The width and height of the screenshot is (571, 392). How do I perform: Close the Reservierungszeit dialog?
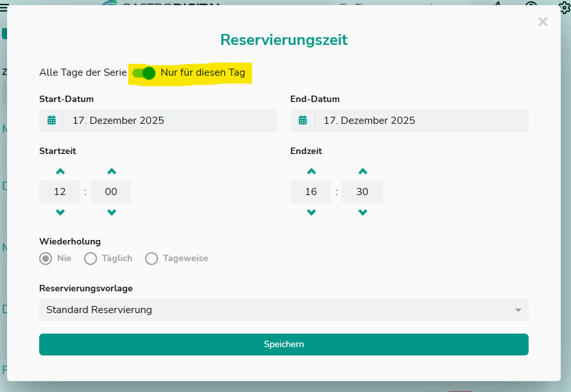point(543,22)
